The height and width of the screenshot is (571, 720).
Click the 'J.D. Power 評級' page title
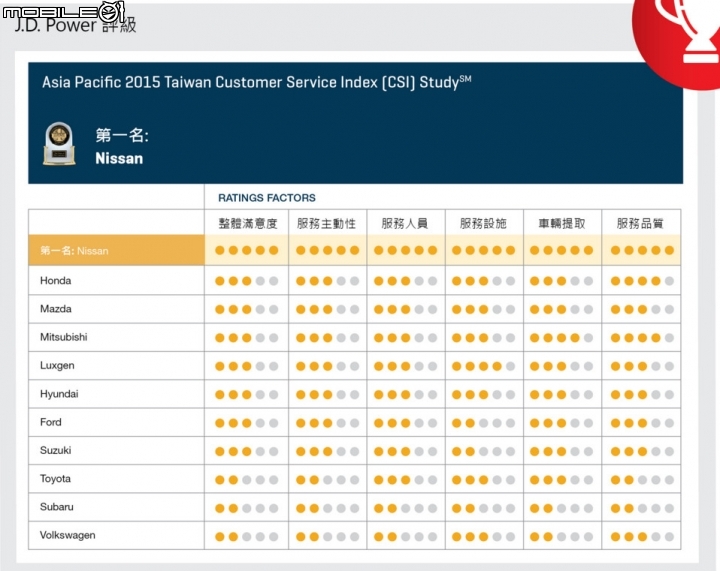point(75,25)
